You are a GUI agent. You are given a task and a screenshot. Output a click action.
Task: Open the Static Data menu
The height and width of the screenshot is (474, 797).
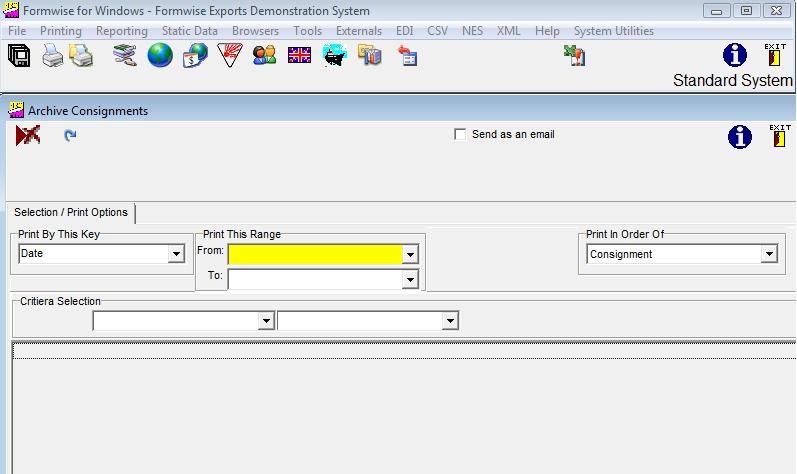click(x=190, y=31)
